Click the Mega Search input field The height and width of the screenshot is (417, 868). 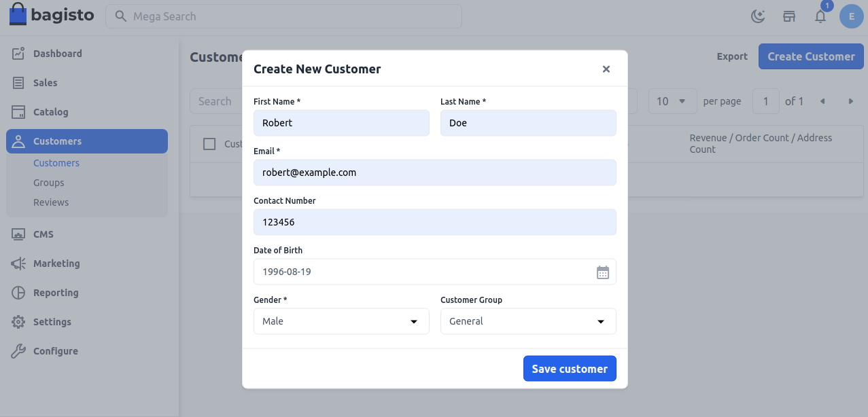click(283, 16)
